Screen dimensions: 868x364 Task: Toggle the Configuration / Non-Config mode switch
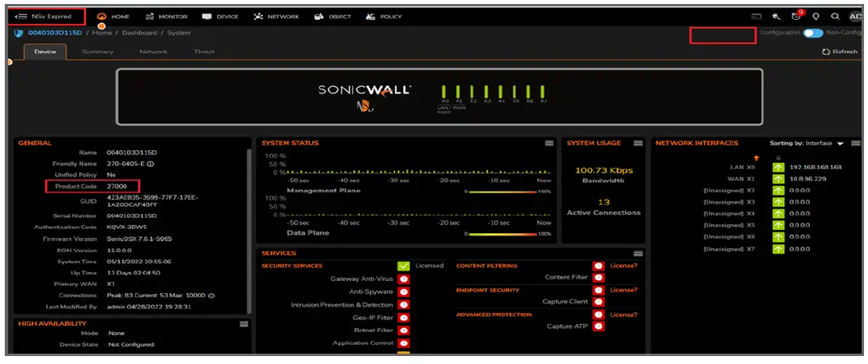[x=813, y=34]
